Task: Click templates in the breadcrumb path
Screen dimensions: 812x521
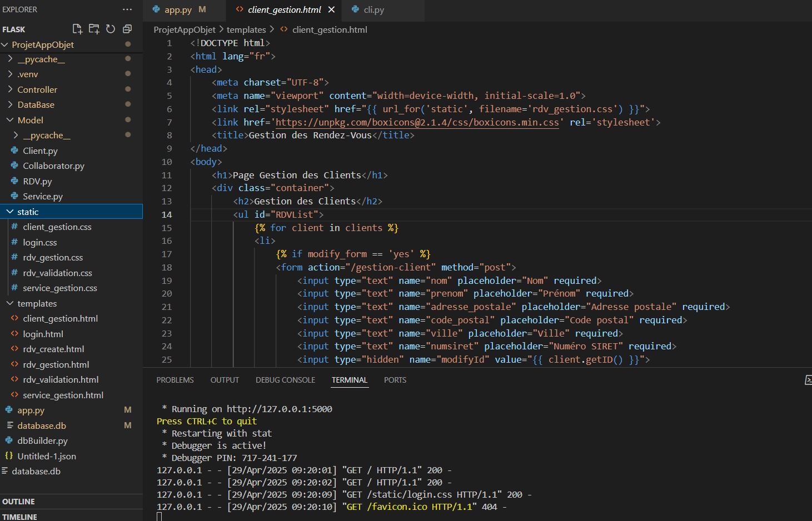Action: [x=246, y=29]
